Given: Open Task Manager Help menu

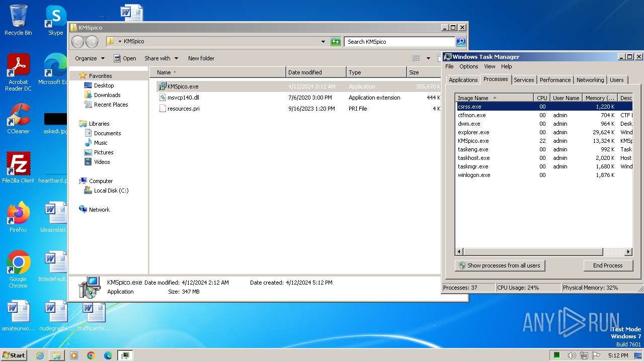Looking at the screenshot, I should (506, 66).
